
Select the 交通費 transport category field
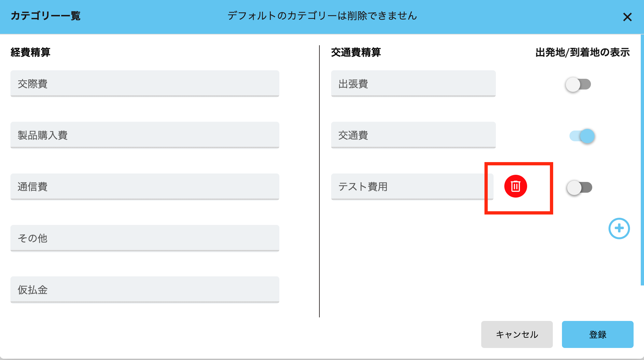click(413, 135)
